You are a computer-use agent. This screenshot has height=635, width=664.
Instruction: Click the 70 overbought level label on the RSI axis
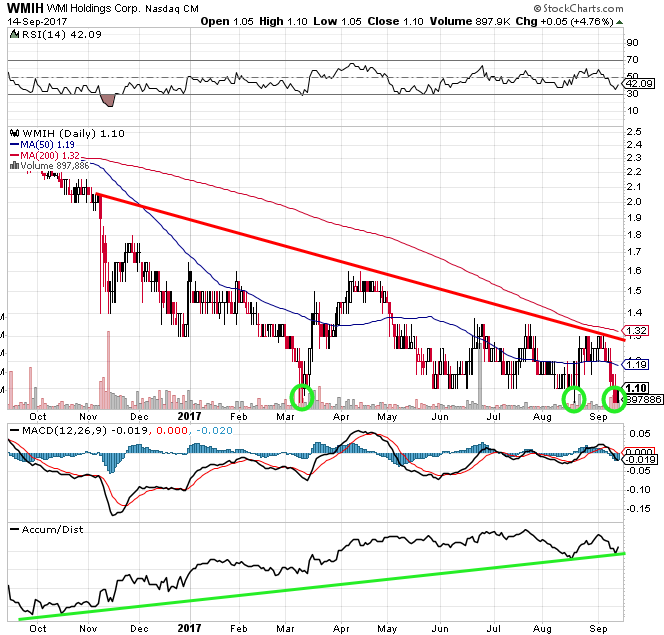pyautogui.click(x=633, y=60)
